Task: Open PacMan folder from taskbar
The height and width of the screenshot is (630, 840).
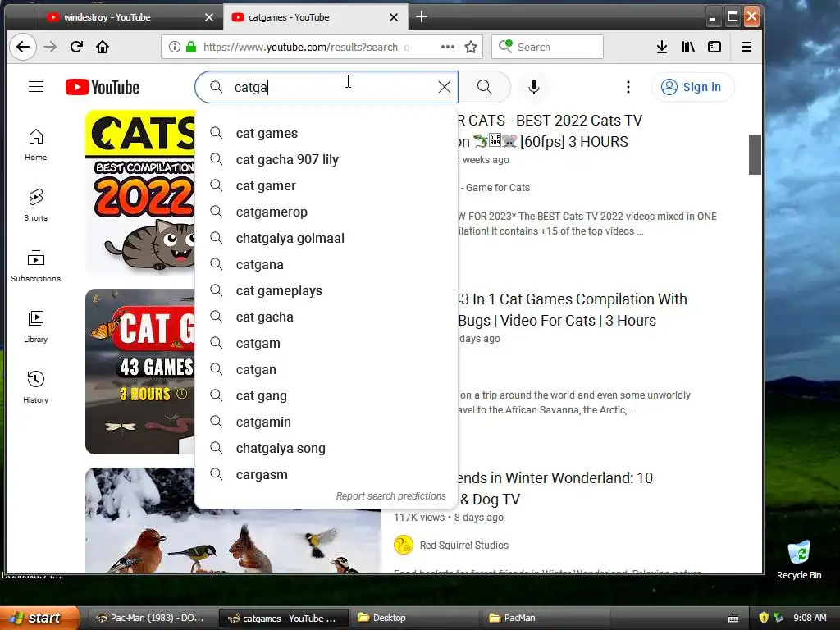Action: (546, 619)
